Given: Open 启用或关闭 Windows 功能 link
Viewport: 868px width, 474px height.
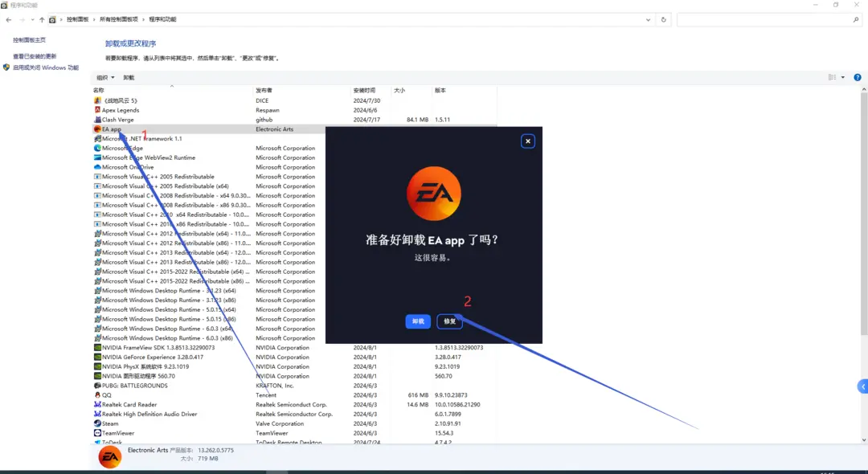Looking at the screenshot, I should tap(46, 67).
